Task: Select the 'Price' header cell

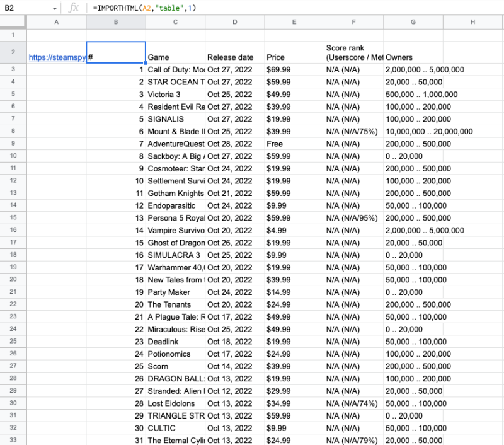Action: coord(294,52)
